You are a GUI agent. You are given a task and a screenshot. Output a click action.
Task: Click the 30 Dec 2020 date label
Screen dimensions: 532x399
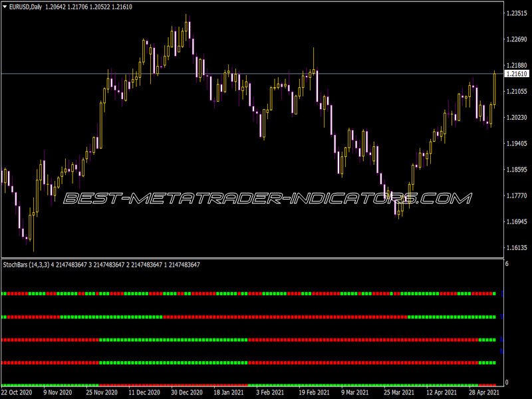[187, 392]
